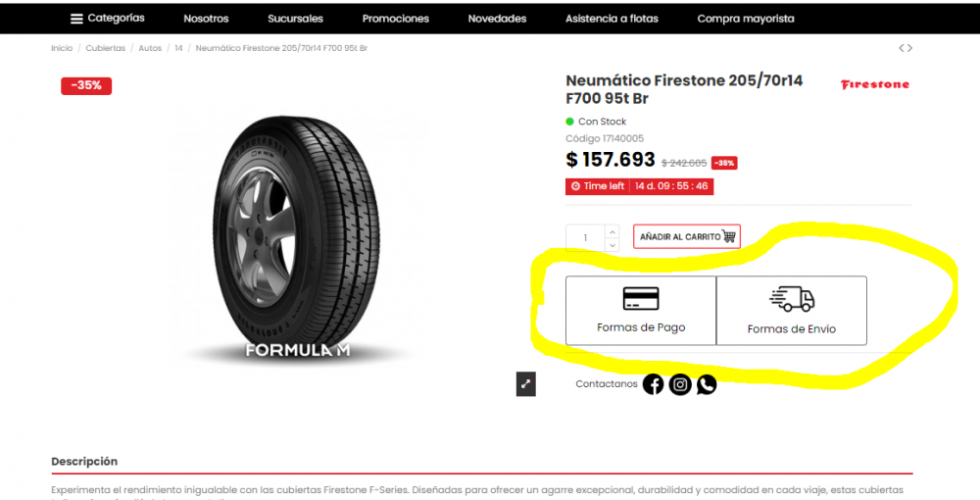Image resolution: width=980 pixels, height=500 pixels.
Task: Open Formas de Pago credit card button
Action: (x=641, y=310)
